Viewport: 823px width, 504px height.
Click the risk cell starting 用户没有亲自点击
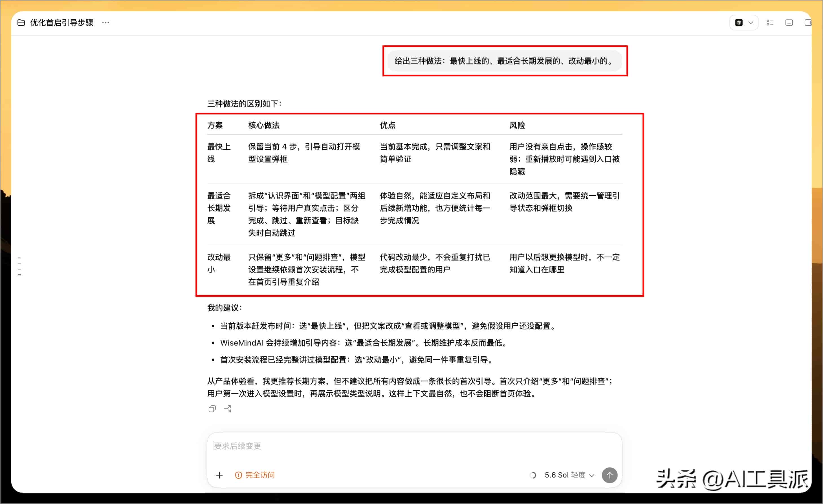(565, 159)
